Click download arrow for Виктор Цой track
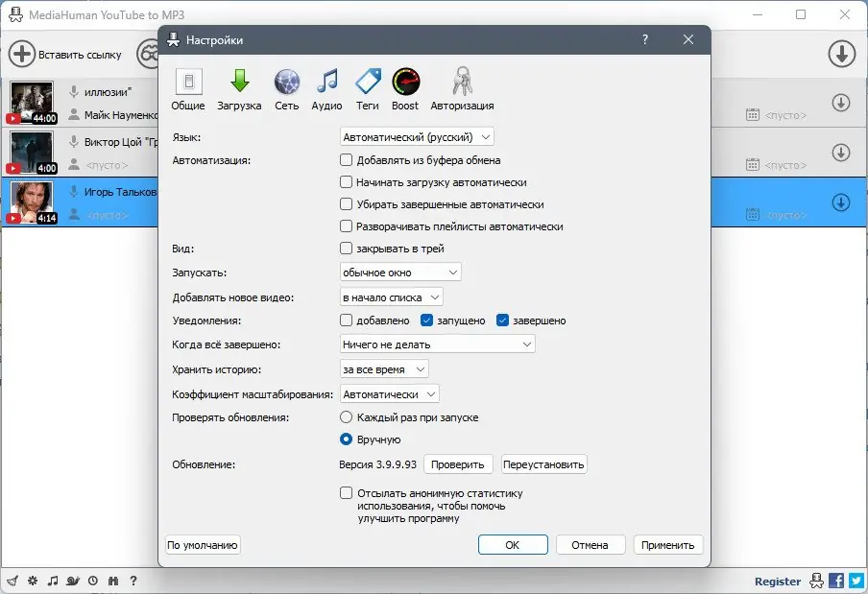Screen dimensions: 868x594 pos(841,153)
